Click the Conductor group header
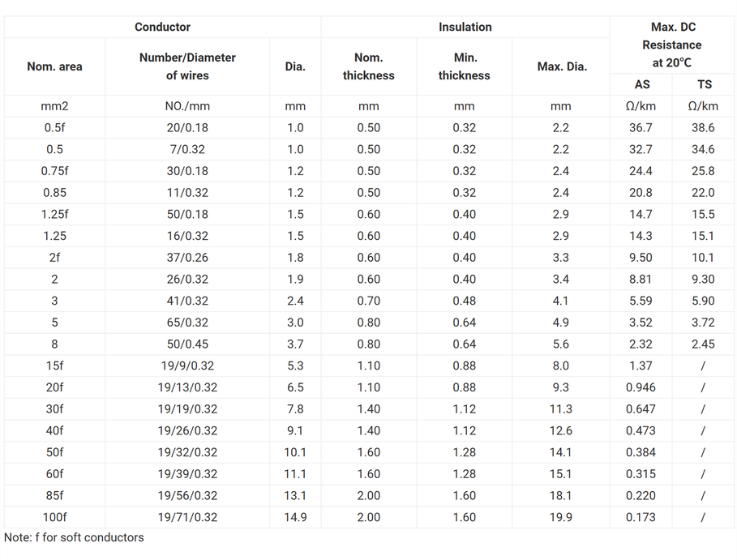 click(x=162, y=27)
